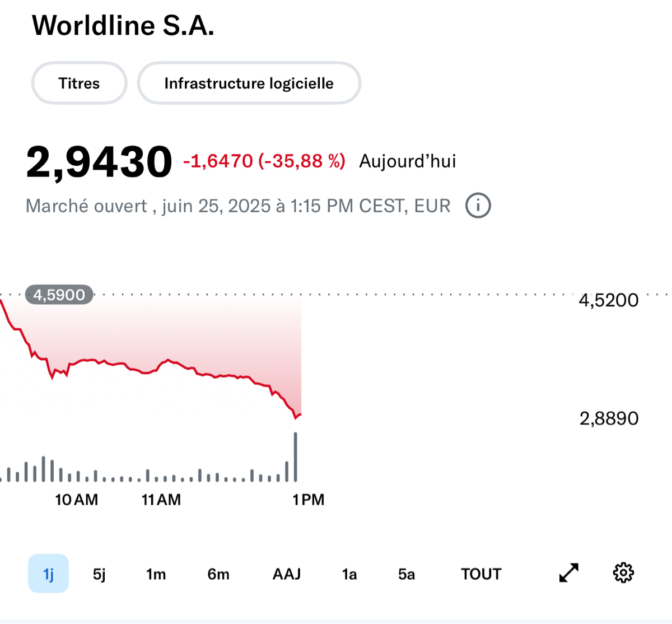
Task: Select the TOUT full history range
Action: (481, 574)
